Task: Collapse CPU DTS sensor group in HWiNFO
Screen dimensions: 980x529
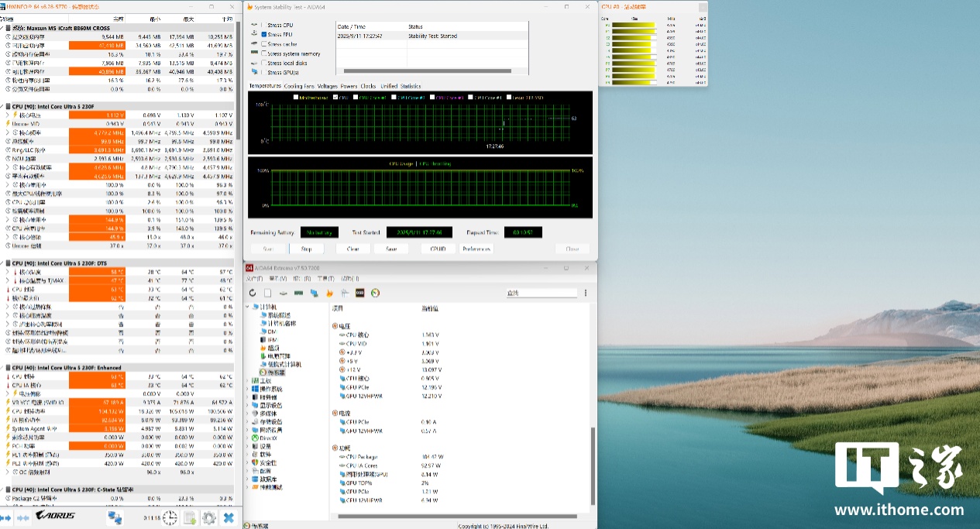Action: tap(4, 263)
